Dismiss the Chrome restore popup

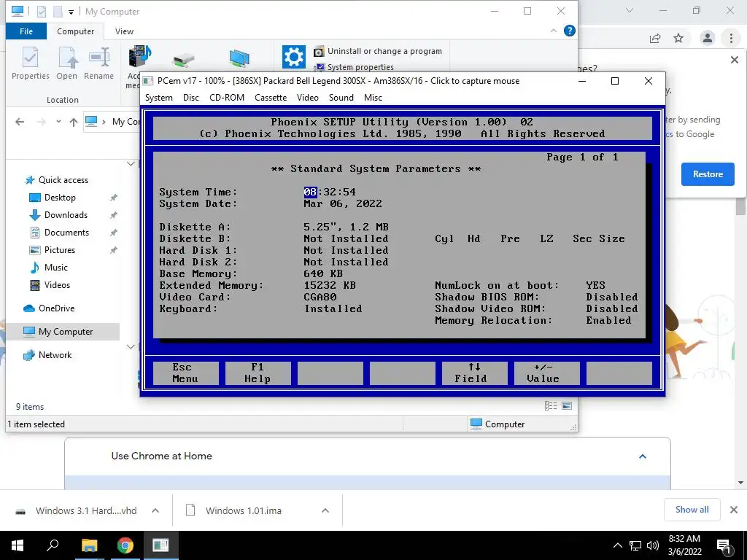click(x=734, y=60)
